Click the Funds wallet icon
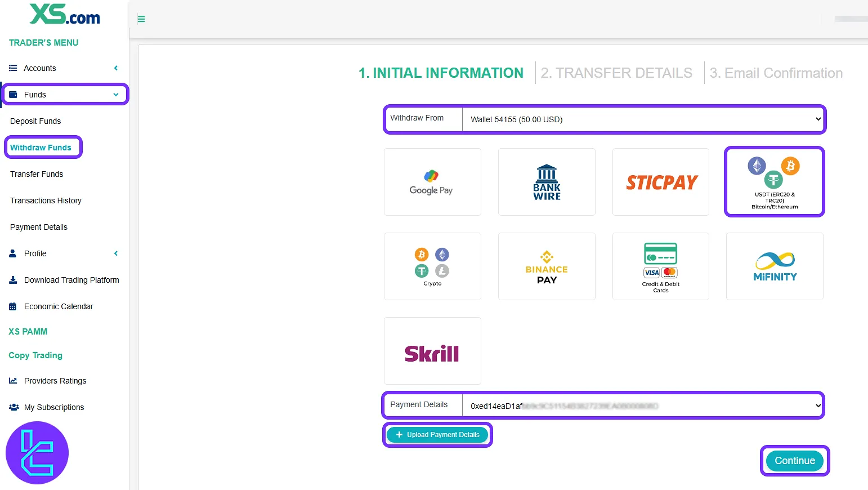 tap(13, 95)
